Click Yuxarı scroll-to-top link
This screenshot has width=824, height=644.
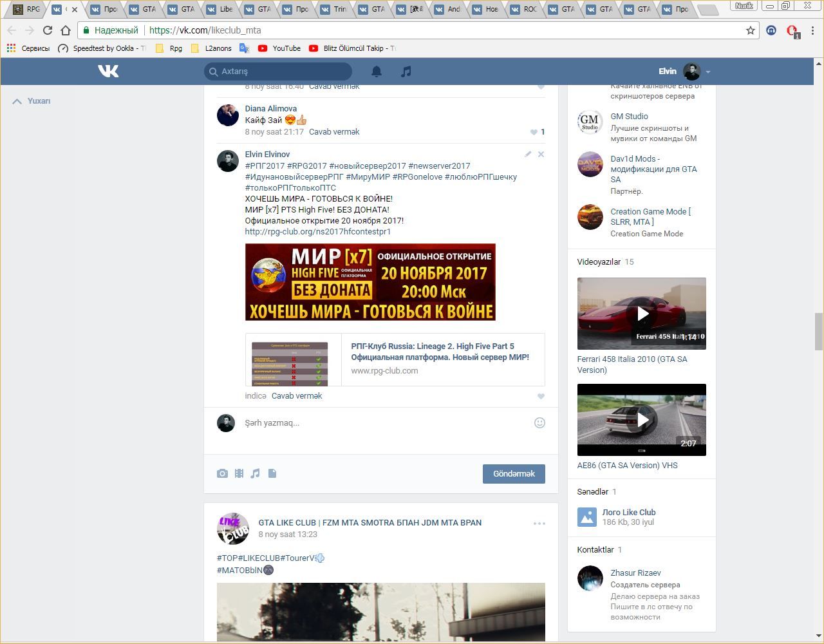coord(32,101)
